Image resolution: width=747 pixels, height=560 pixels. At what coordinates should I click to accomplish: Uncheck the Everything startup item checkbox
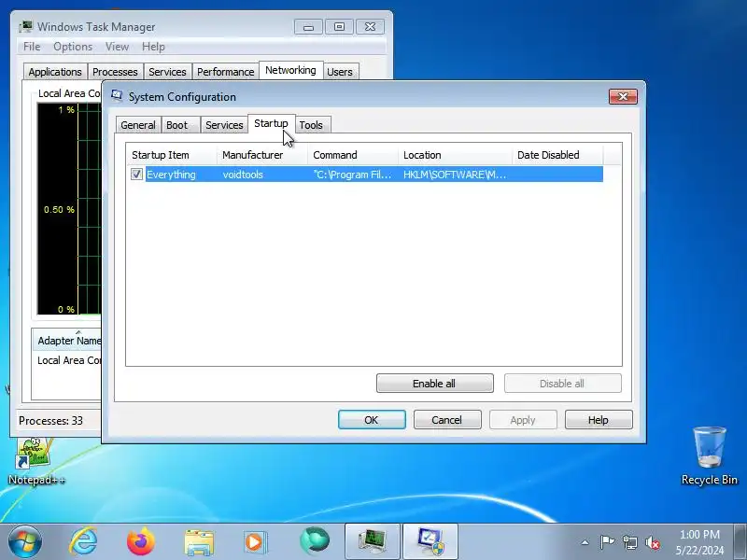point(136,175)
